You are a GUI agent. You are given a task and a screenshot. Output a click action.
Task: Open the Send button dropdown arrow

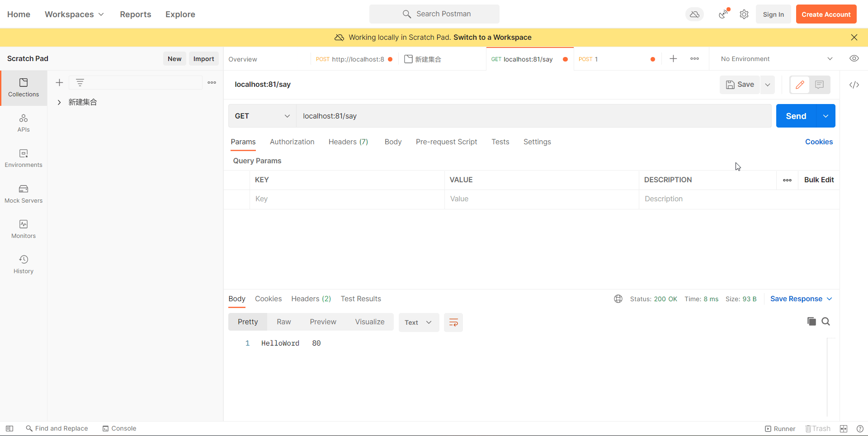[826, 116]
